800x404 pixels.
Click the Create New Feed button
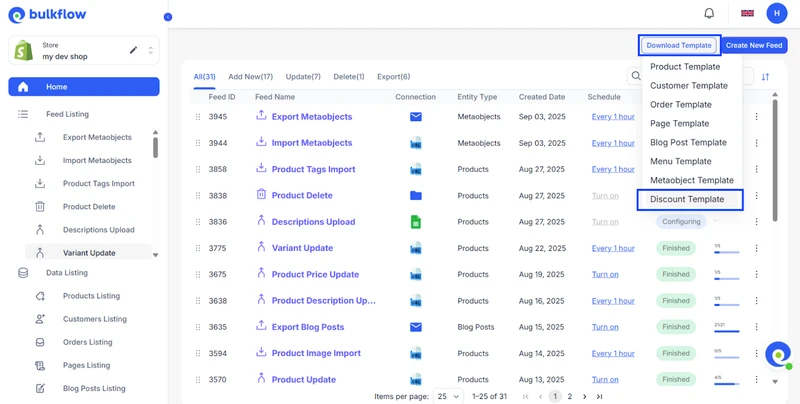(754, 45)
